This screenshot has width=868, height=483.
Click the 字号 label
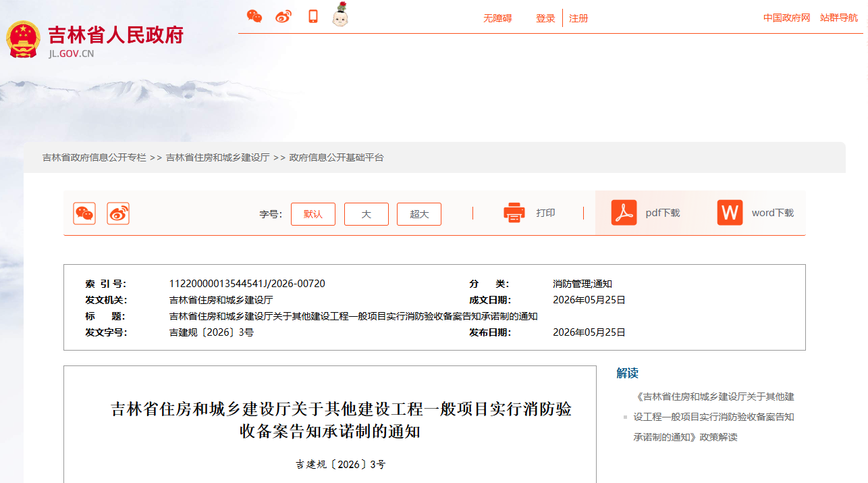270,214
